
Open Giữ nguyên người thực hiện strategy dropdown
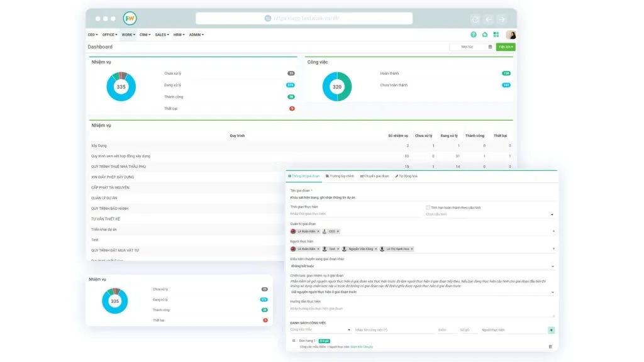tap(422, 292)
